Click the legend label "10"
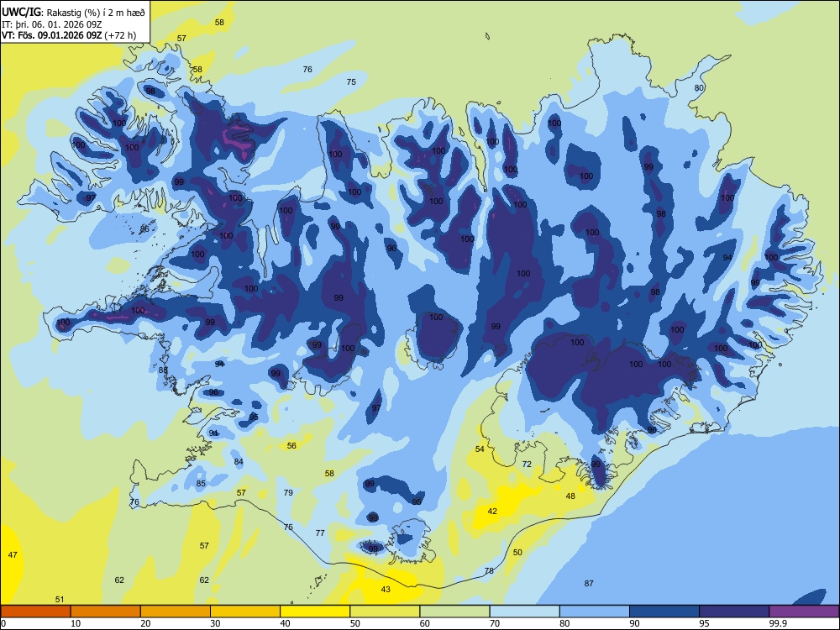The width and height of the screenshot is (840, 630). [x=76, y=623]
